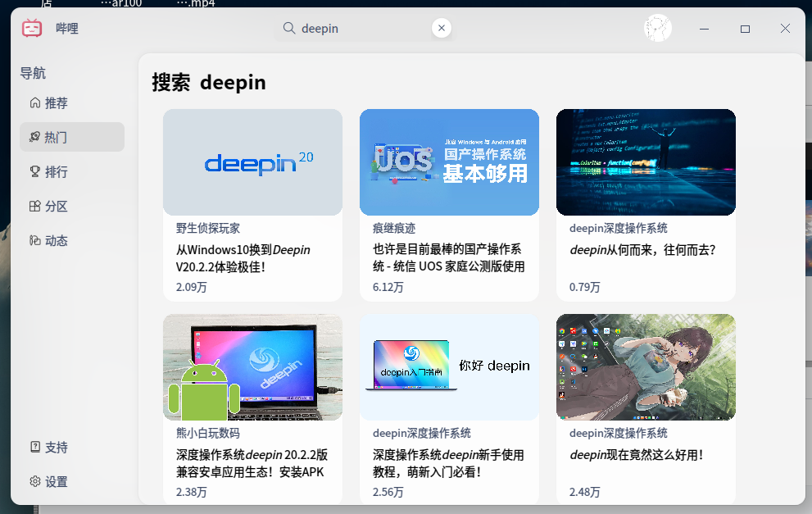Open 支持 support page
Viewport: 812px width, 514px height.
click(72, 447)
